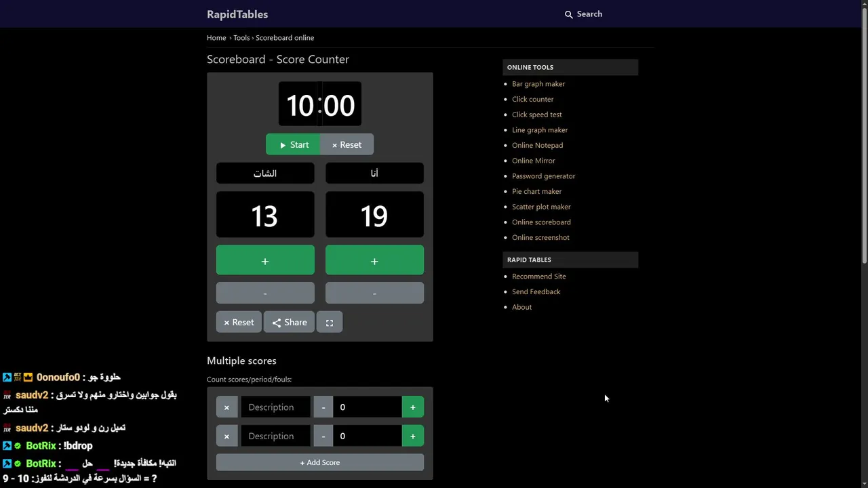Click chat username 0onoufo0
This screenshot has height=488, width=868.
coord(58,378)
